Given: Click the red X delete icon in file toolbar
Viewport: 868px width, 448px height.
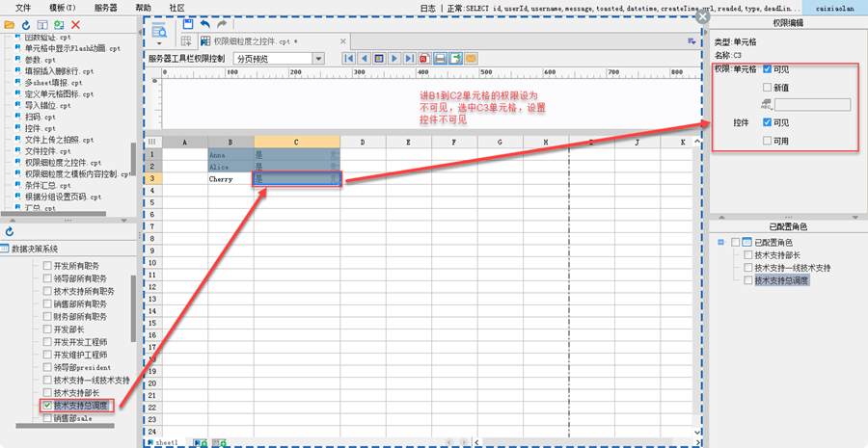Looking at the screenshot, I should (76, 24).
